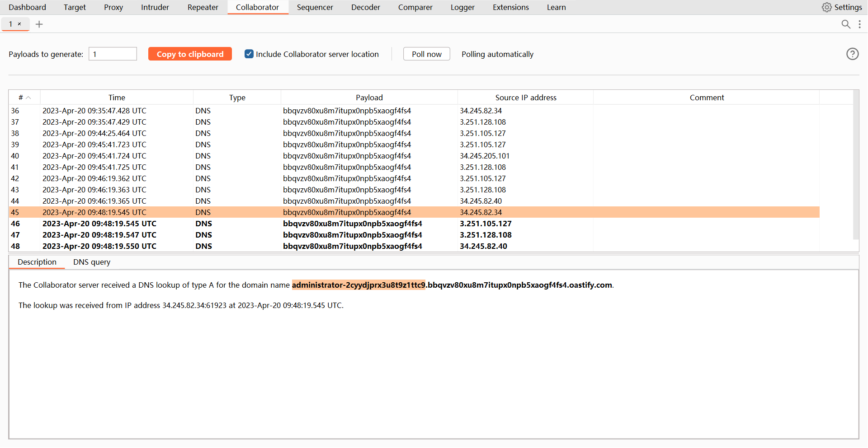Uncheck Include Collaborator server location

[x=249, y=54]
